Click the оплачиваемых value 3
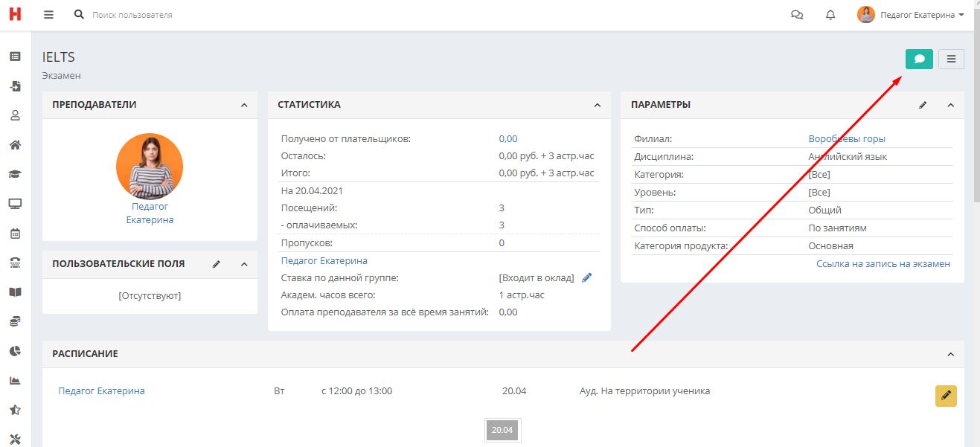 [x=502, y=225]
